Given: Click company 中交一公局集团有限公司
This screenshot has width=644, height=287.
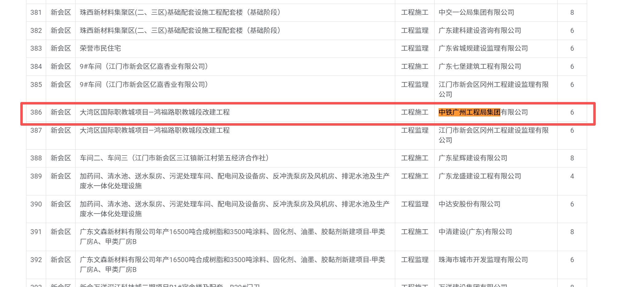Looking at the screenshot, I should tap(476, 13).
